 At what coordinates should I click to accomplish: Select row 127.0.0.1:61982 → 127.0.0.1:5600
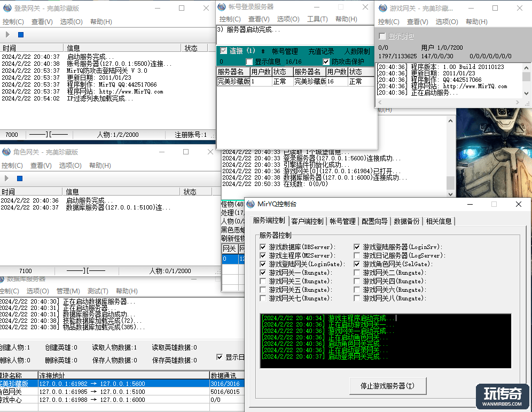click(x=122, y=384)
